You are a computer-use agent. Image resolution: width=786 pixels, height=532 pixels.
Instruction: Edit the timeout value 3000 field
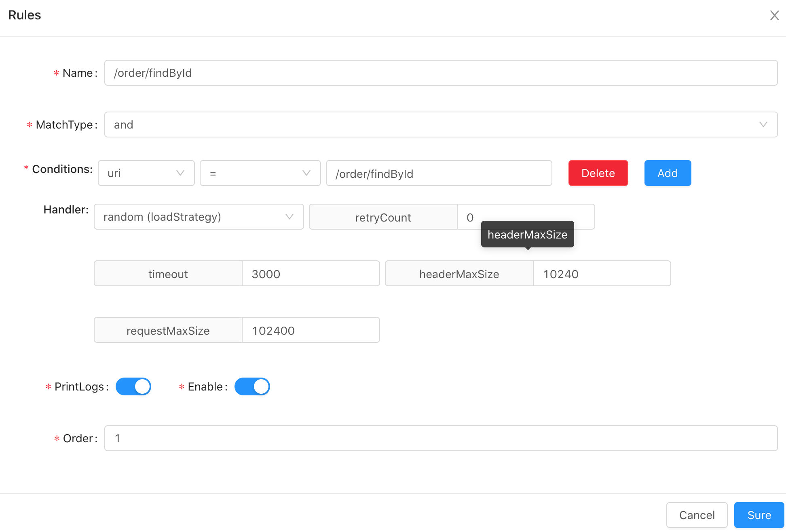(x=311, y=274)
